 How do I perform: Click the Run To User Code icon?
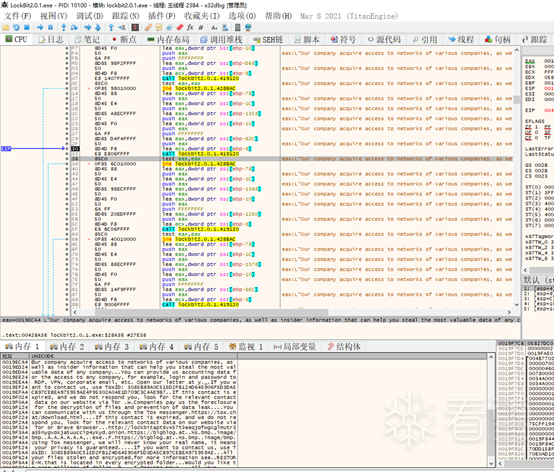pyautogui.click(x=122, y=27)
